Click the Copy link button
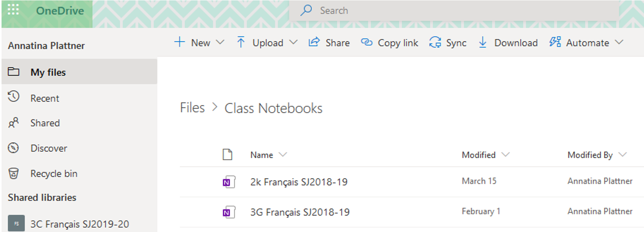The width and height of the screenshot is (644, 232). point(390,43)
